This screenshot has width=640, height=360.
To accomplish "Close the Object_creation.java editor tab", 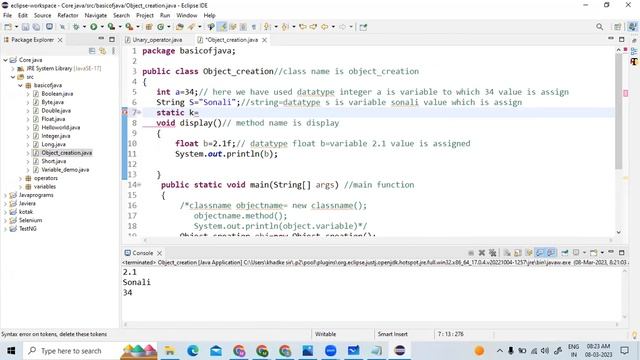I will (264, 40).
